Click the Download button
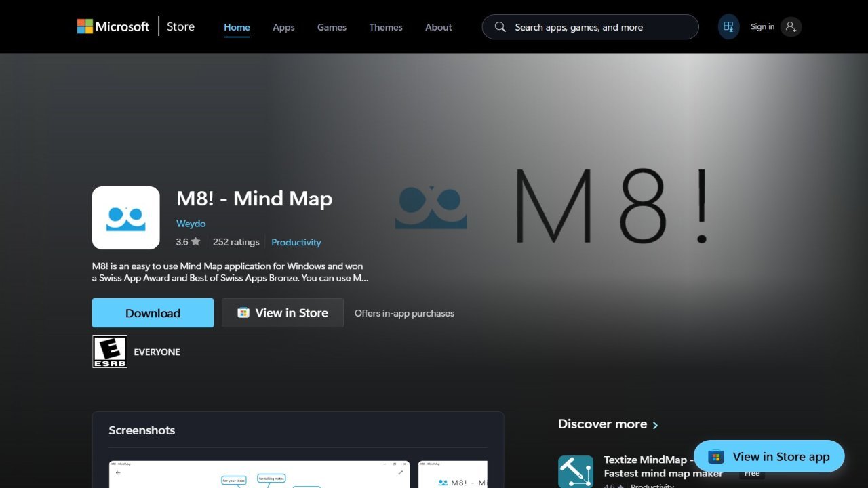Screen dimensions: 868x488 (x=153, y=313)
